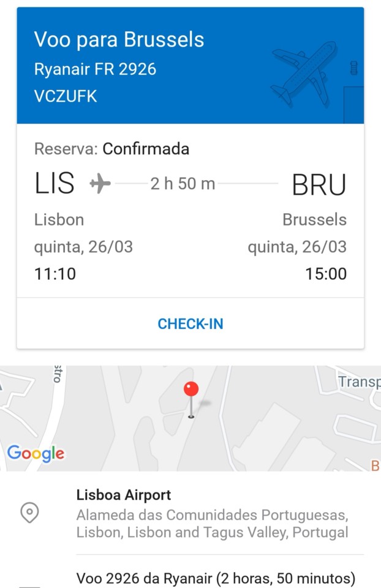Open the Voo 2926 da Ryanair entry
Viewport: 381px width, 588px height.
click(216, 578)
